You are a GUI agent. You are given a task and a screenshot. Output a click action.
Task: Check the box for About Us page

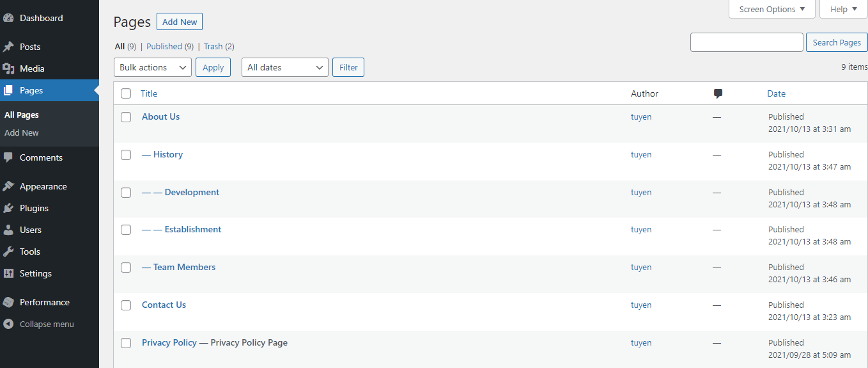[x=126, y=117]
